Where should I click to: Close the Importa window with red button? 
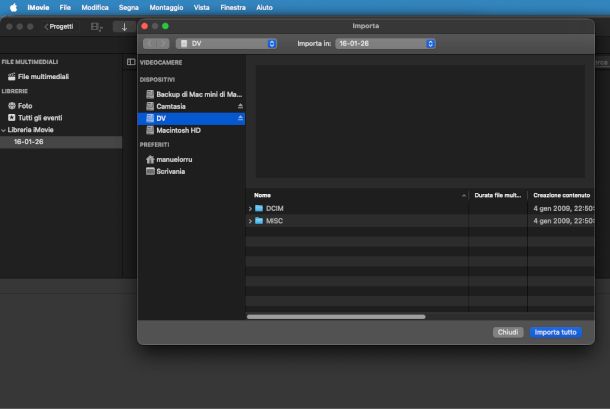click(x=145, y=26)
